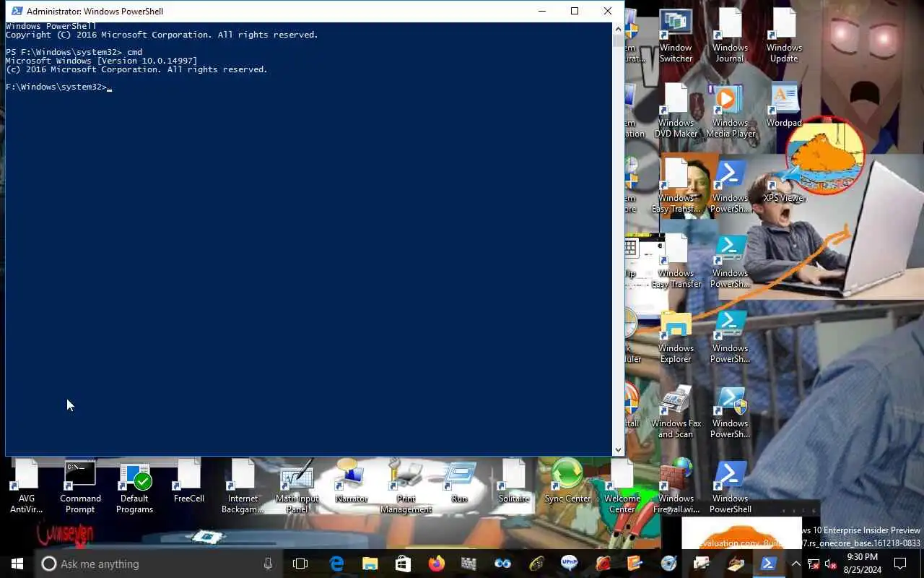Image resolution: width=924 pixels, height=578 pixels.
Task: Open the muted volume tray icon
Action: [830, 564]
